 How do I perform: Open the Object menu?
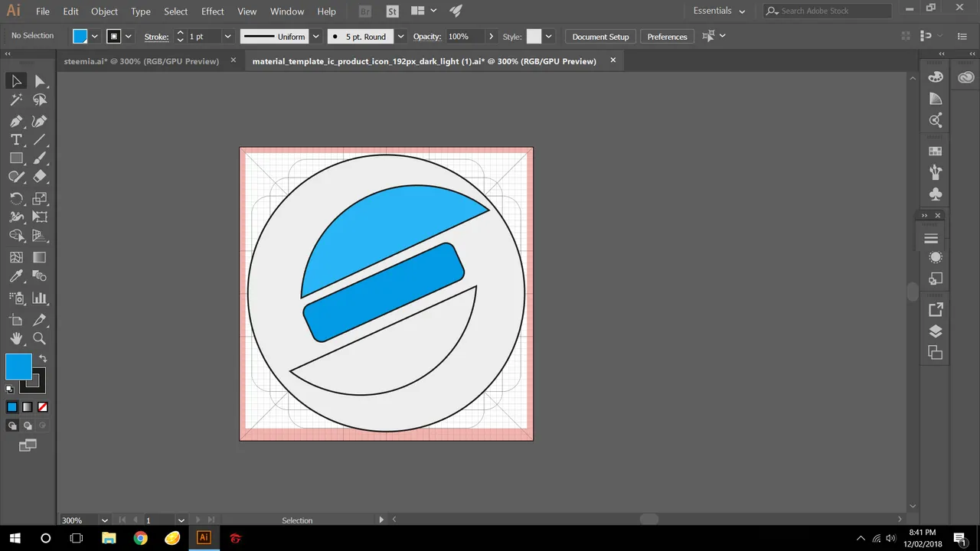pyautogui.click(x=104, y=11)
